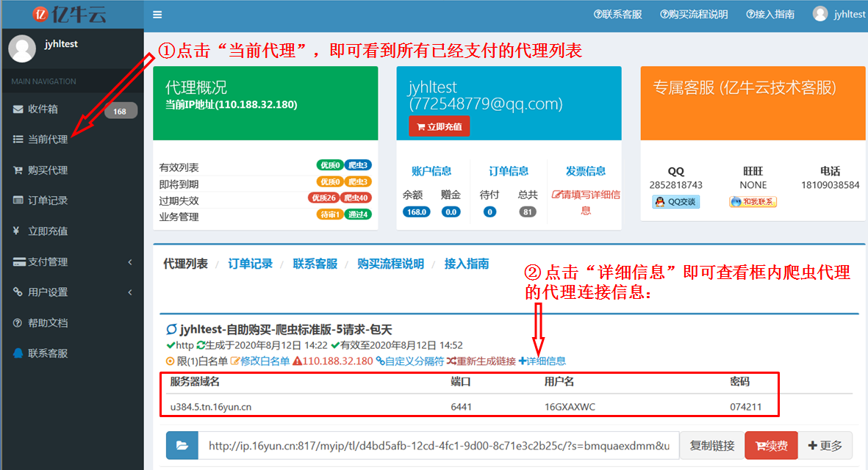
Task: Click the proxy API URL input field
Action: [439, 445]
